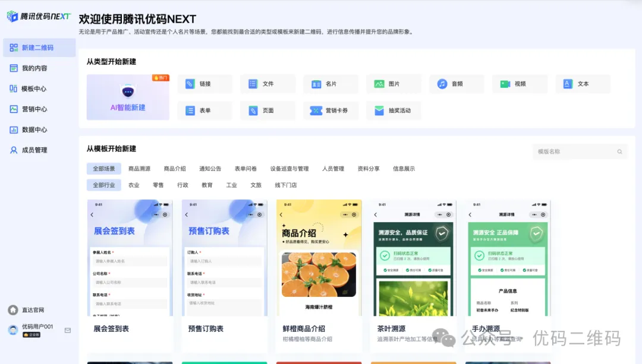Create a 文件 type QR code
This screenshot has height=364, width=642.
point(267,84)
